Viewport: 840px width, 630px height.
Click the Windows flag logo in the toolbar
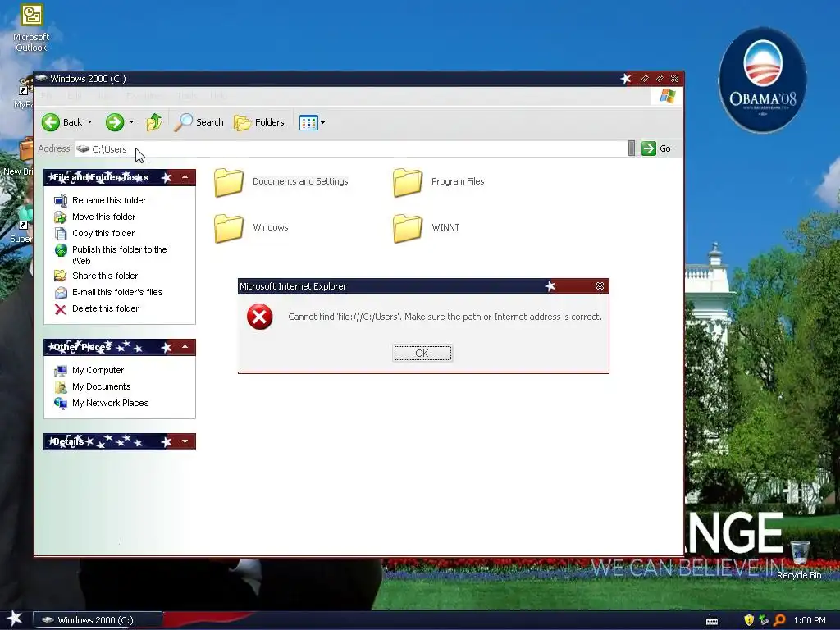pyautogui.click(x=668, y=96)
